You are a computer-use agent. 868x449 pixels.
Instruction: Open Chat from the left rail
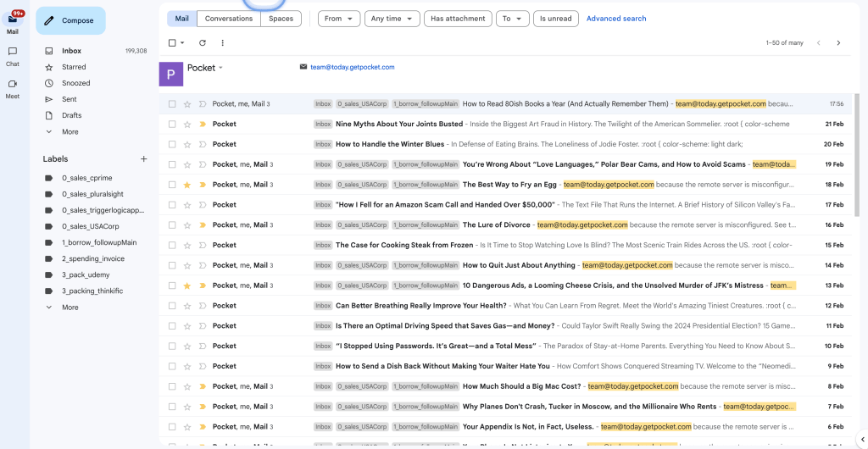pyautogui.click(x=12, y=56)
